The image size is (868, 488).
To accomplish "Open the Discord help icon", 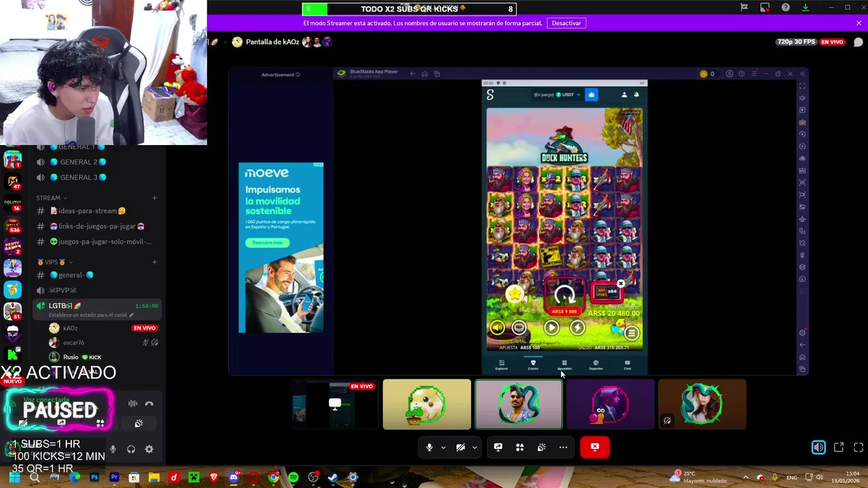I will (x=785, y=7).
